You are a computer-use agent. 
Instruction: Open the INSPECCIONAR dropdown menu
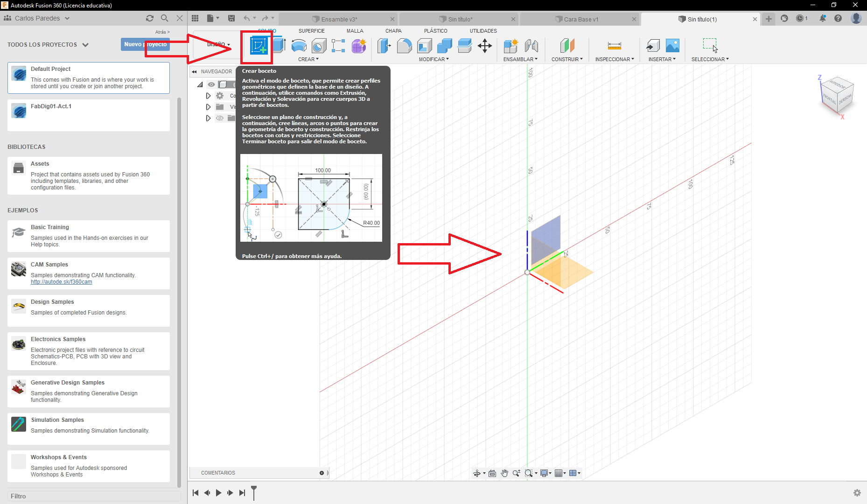[615, 59]
